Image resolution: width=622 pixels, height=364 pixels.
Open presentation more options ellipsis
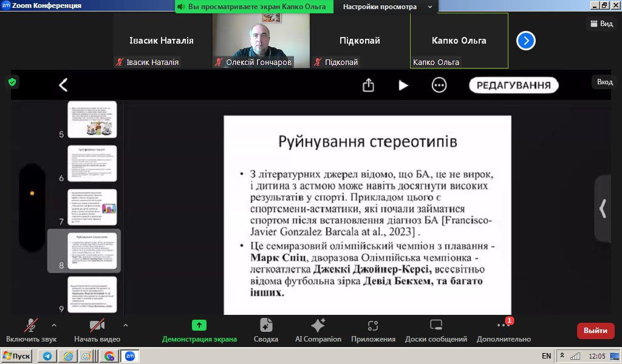click(439, 85)
